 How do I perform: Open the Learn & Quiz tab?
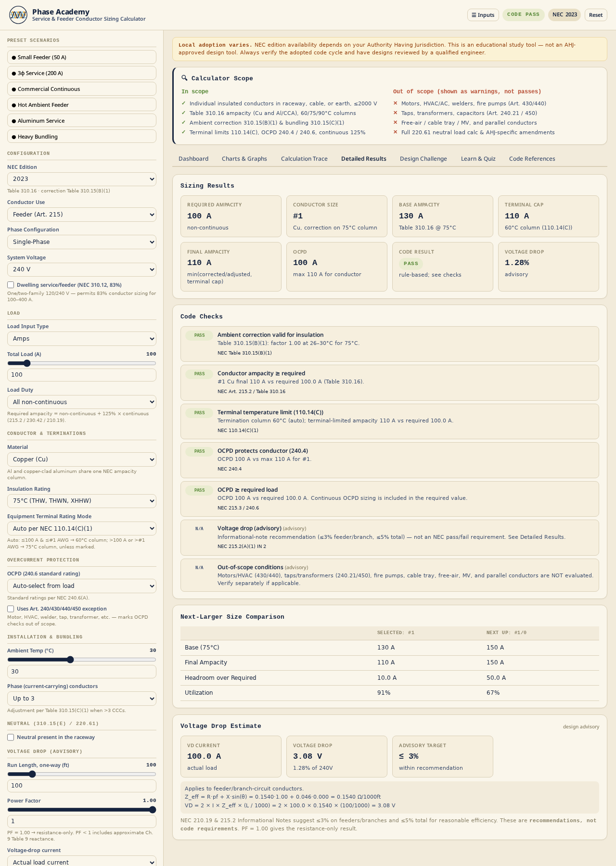[478, 159]
